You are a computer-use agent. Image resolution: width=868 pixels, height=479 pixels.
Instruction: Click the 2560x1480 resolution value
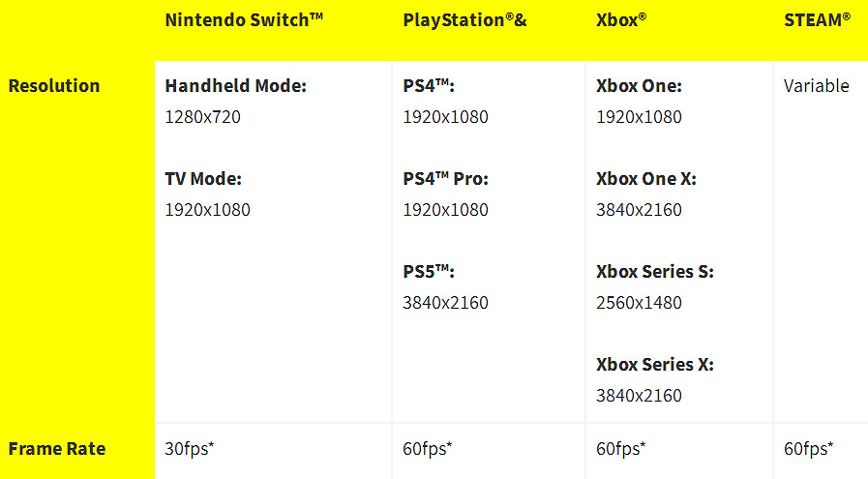click(640, 303)
